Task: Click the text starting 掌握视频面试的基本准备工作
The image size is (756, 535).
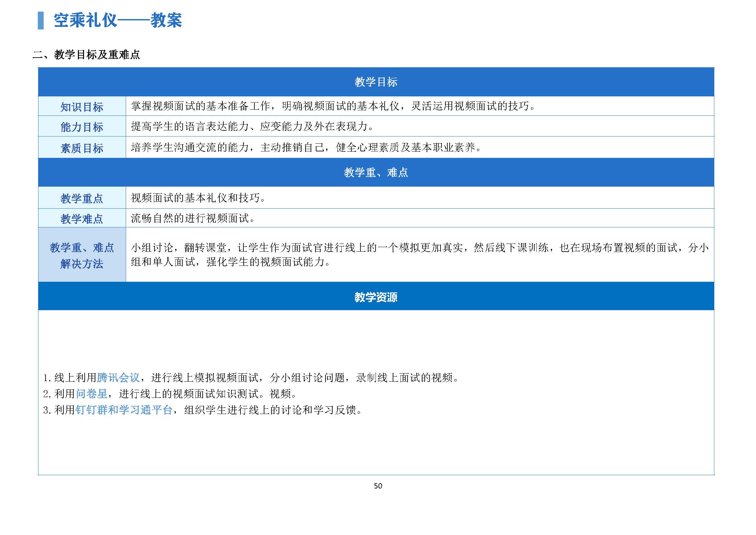Action: 334,106
